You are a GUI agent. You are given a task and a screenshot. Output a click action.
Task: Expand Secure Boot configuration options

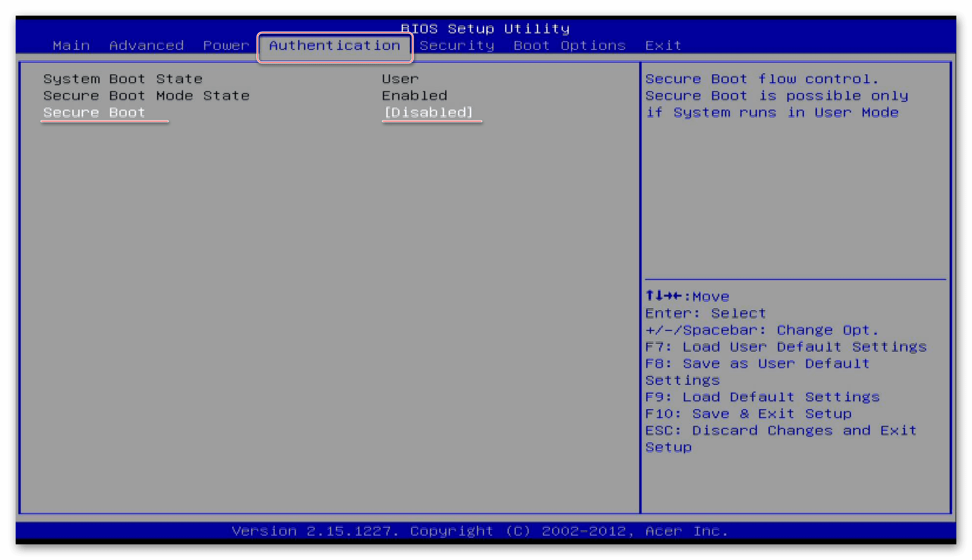pos(94,112)
